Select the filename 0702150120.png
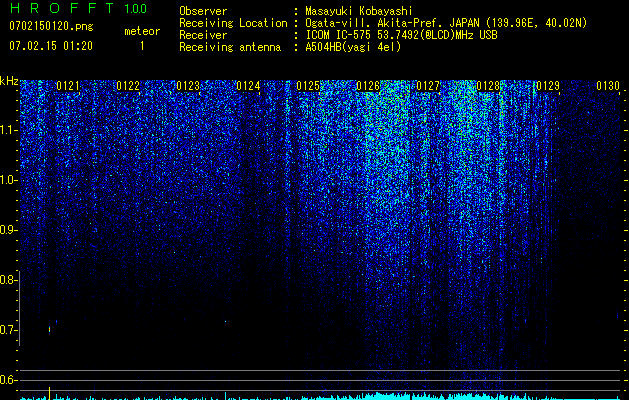Image resolution: width=629 pixels, height=400 pixels. pos(51,26)
